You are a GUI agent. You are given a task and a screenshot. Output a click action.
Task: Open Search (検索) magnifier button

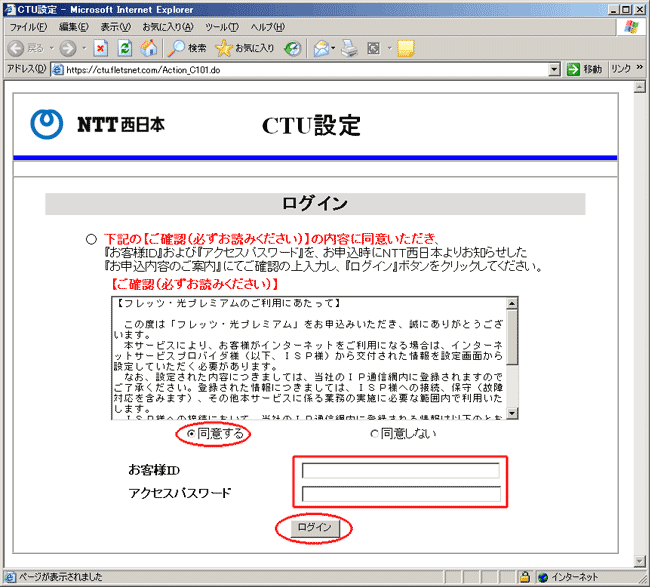click(x=187, y=49)
